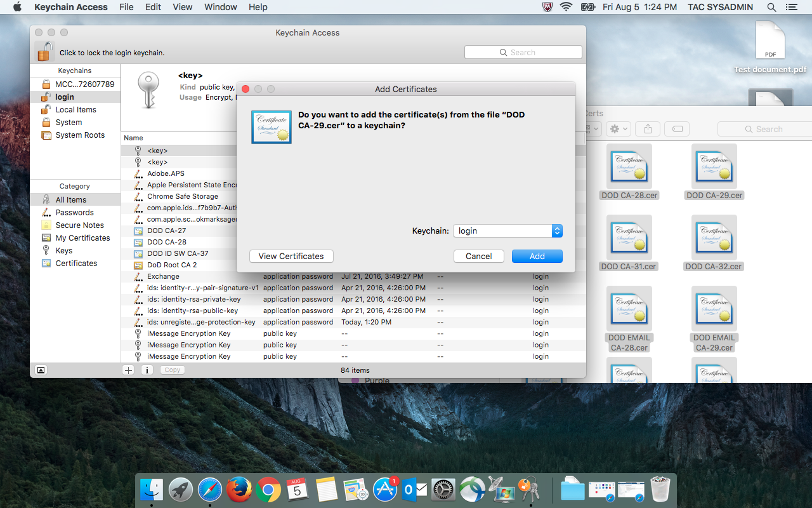Select the ids: identity-rsa-public-key row
Viewport: 812px width, 508px height.
353,311
